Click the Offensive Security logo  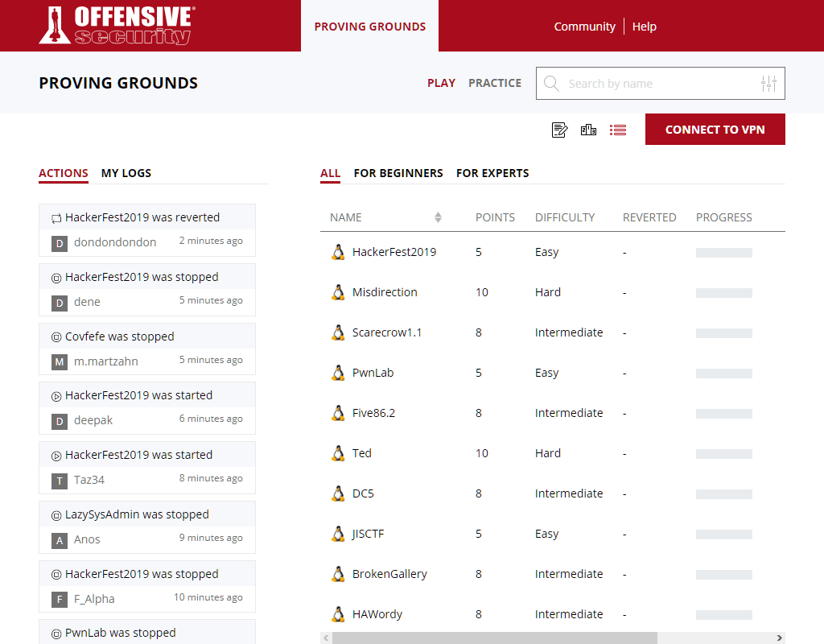117,25
